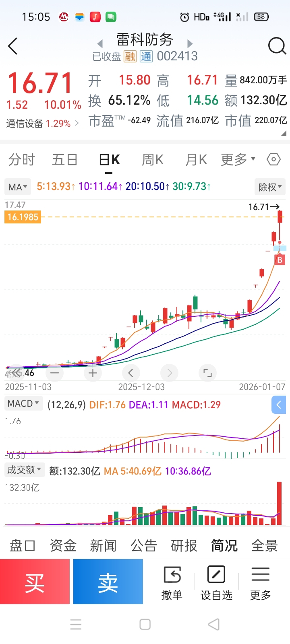The height and width of the screenshot is (644, 290).
Task: Tap the stock code 002413
Action: (177, 56)
